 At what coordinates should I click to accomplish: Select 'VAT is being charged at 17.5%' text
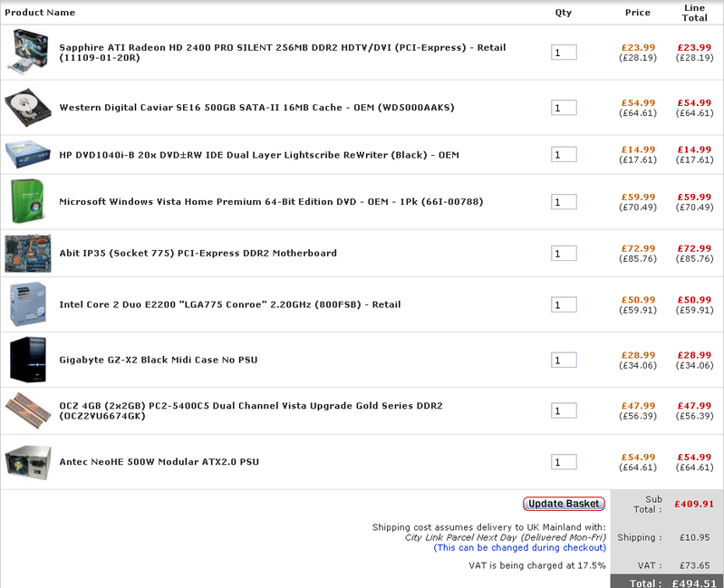(x=537, y=565)
